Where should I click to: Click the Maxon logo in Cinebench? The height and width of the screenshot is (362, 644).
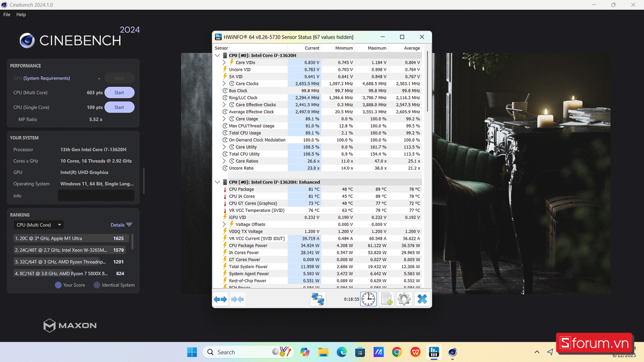point(70,325)
